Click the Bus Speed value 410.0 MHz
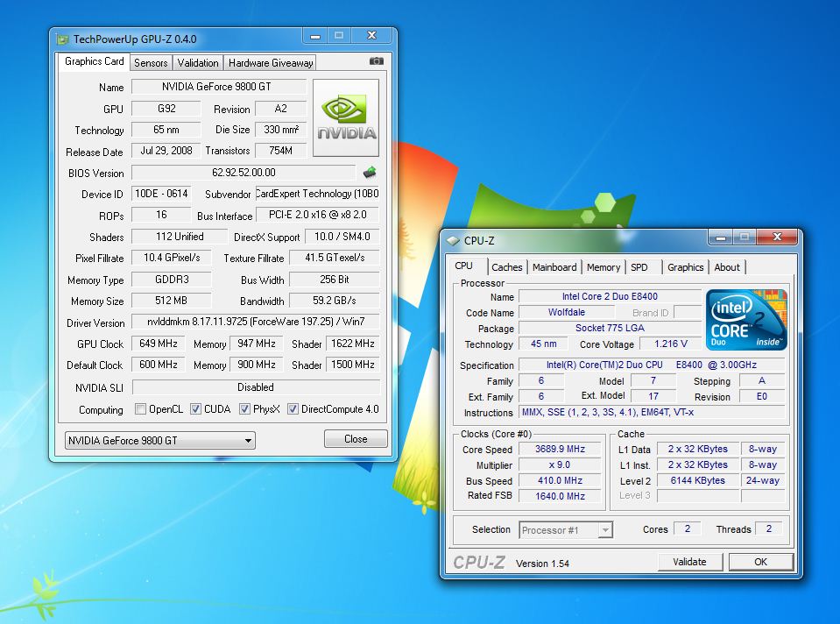This screenshot has height=624, width=840. [560, 481]
